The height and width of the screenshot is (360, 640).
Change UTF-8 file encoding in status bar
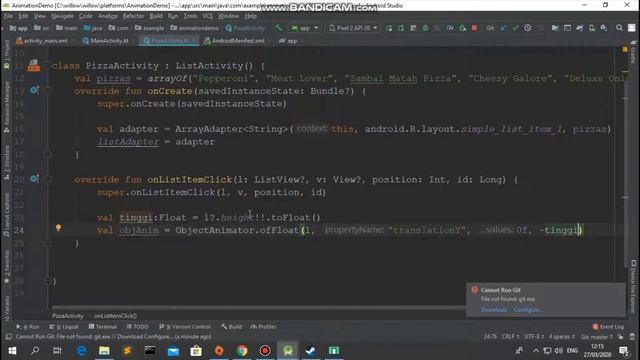tap(534, 337)
